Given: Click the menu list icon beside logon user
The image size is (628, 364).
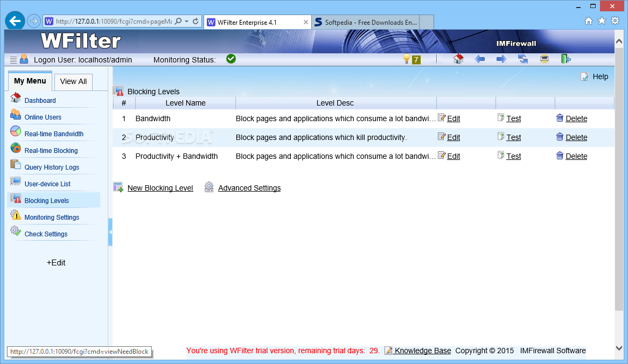Looking at the screenshot, I should (x=13, y=60).
